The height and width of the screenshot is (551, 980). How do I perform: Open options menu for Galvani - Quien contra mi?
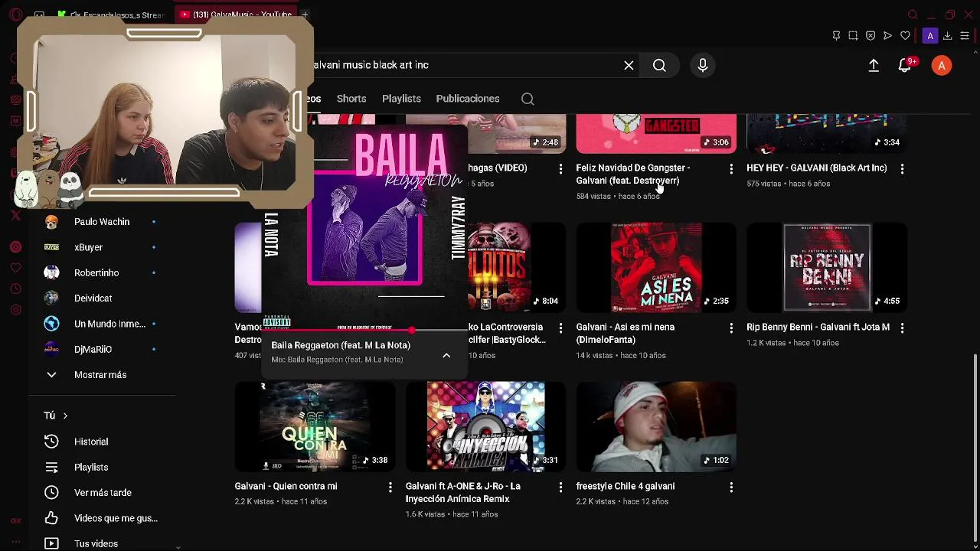click(x=390, y=487)
